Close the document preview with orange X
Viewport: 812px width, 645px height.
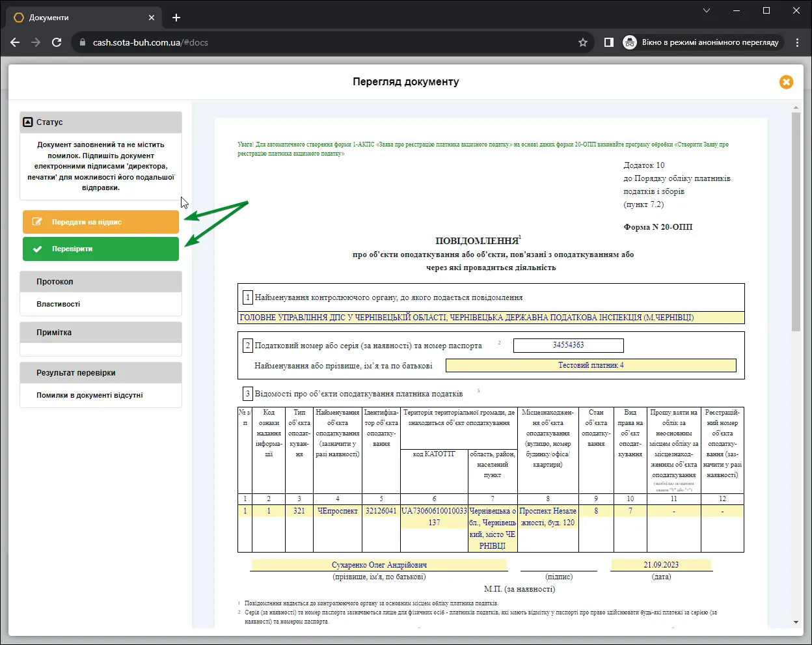click(786, 82)
